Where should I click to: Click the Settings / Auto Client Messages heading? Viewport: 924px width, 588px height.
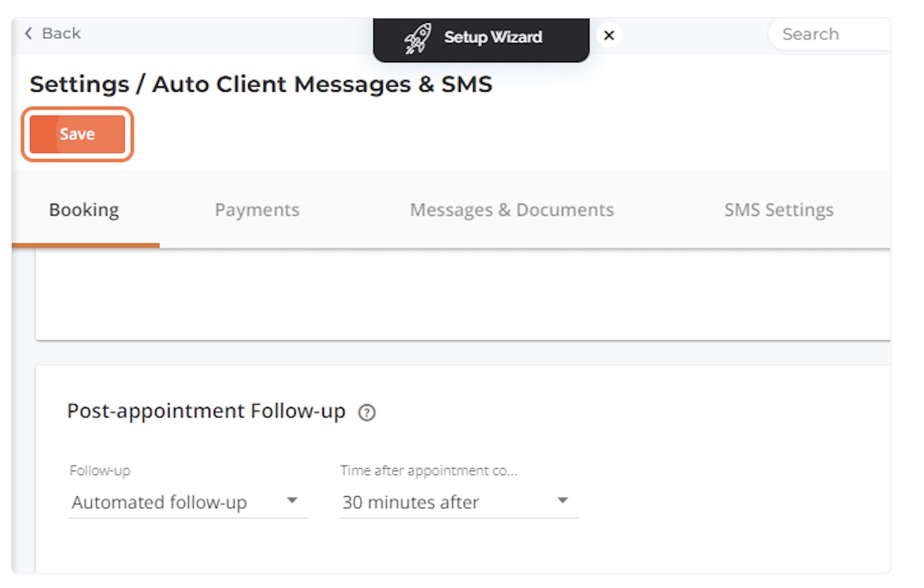click(261, 85)
